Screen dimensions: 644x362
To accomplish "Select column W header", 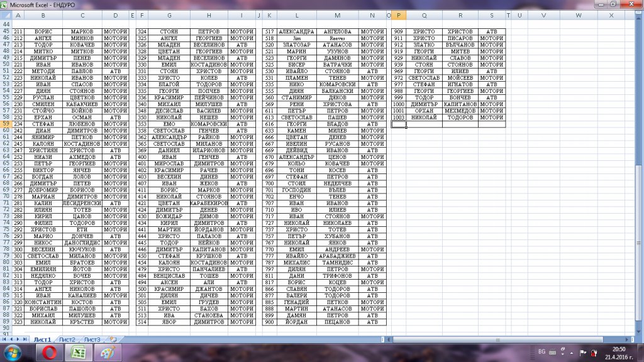I will 579,15.
